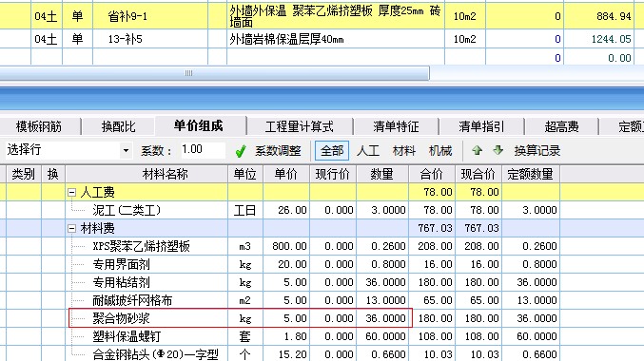
Task: Click the 数量 column header
Action: tap(382, 175)
